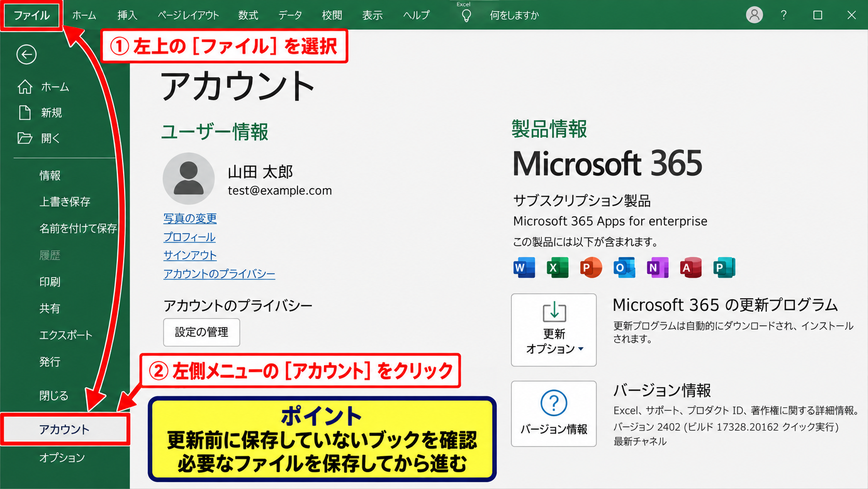
Task: Select Save As (名前を付けて保存)
Action: coord(78,228)
